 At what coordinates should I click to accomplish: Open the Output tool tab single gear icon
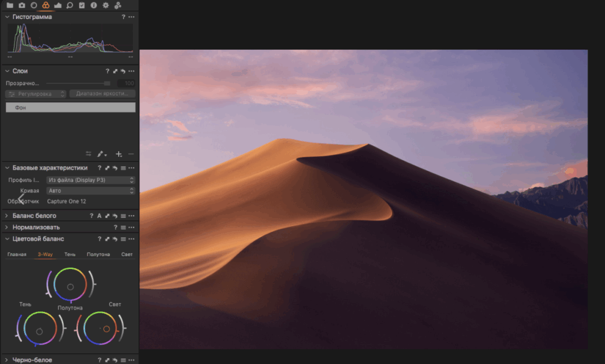106,5
